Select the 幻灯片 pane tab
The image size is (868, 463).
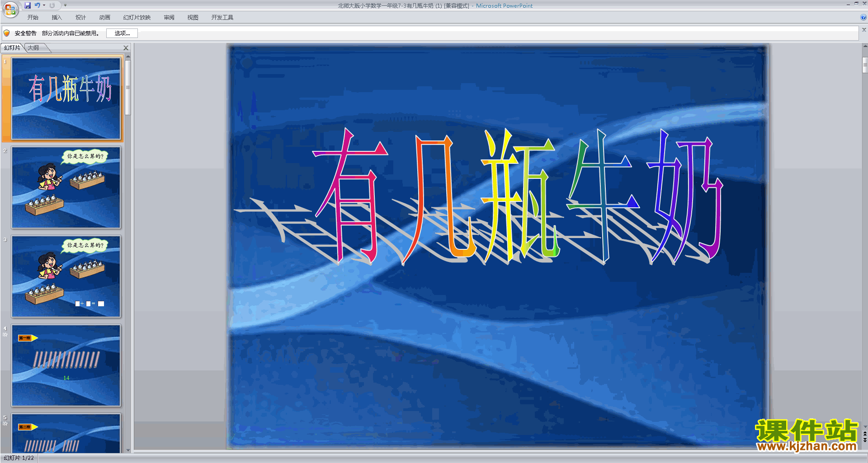tap(12, 47)
